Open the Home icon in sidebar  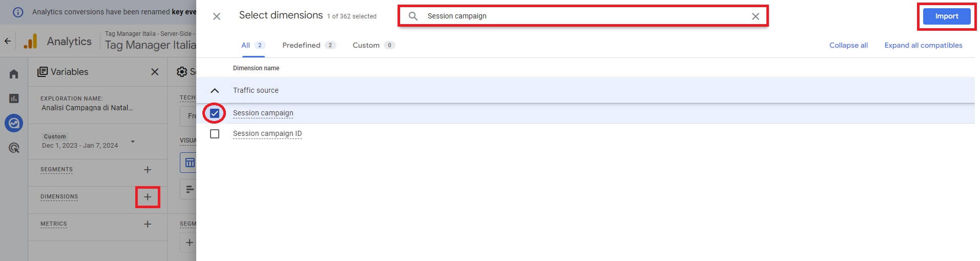(x=14, y=74)
